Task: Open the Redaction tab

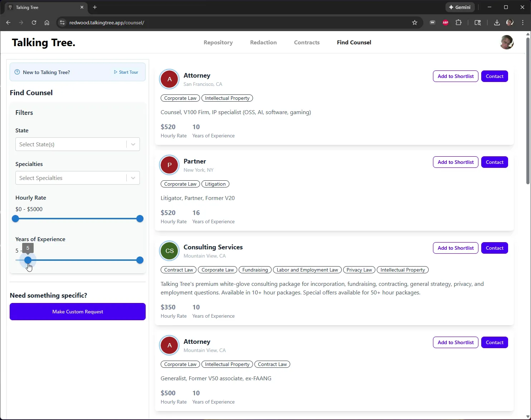Action: (263, 42)
